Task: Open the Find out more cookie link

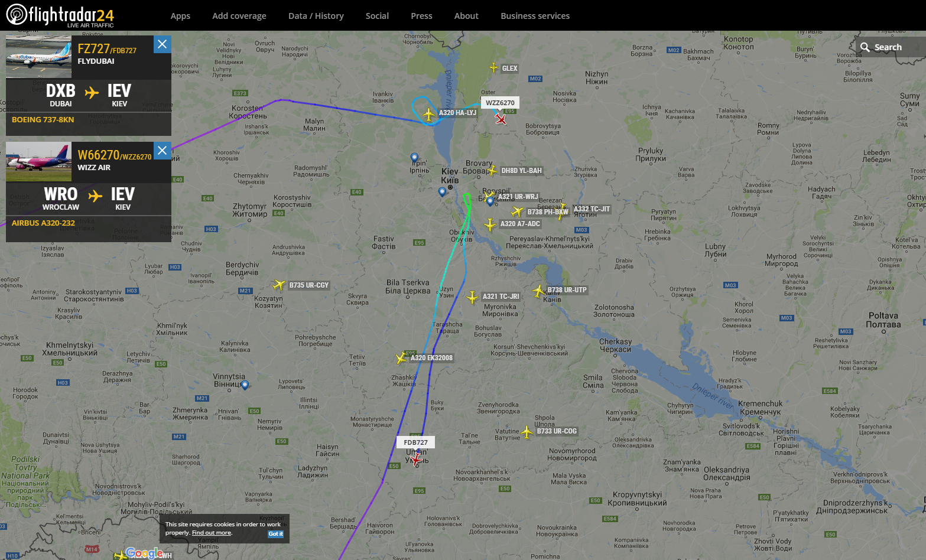Action: tap(212, 533)
